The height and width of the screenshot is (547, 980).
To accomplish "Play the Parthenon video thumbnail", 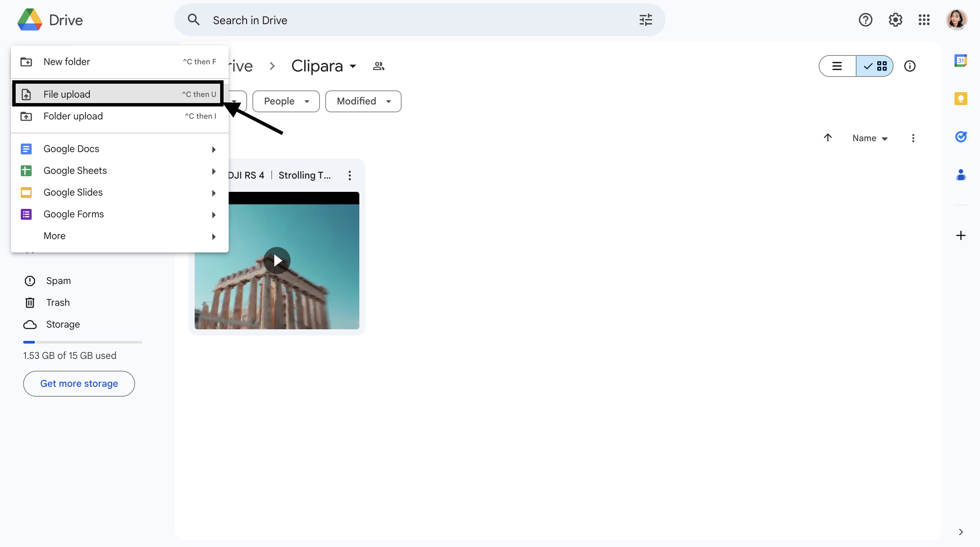I will coord(277,261).
